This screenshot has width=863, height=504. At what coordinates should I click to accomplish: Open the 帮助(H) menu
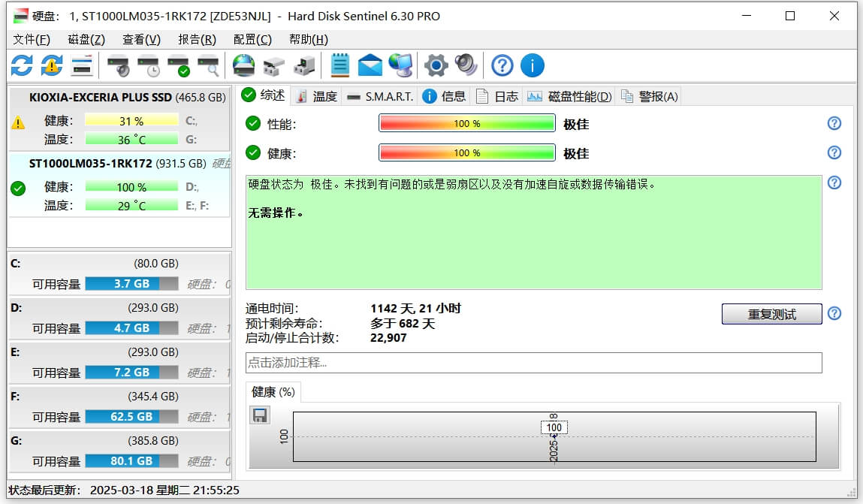pyautogui.click(x=308, y=40)
